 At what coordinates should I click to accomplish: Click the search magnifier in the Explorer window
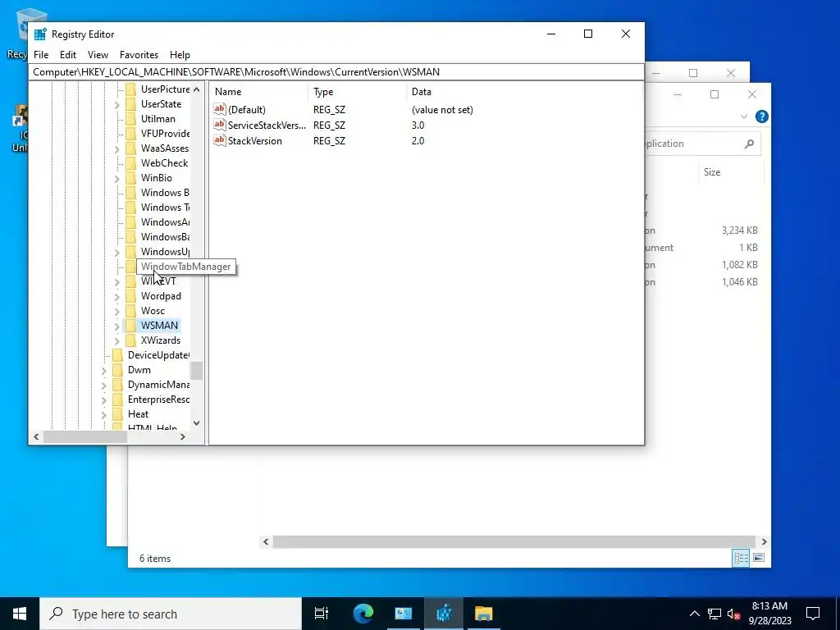click(749, 144)
